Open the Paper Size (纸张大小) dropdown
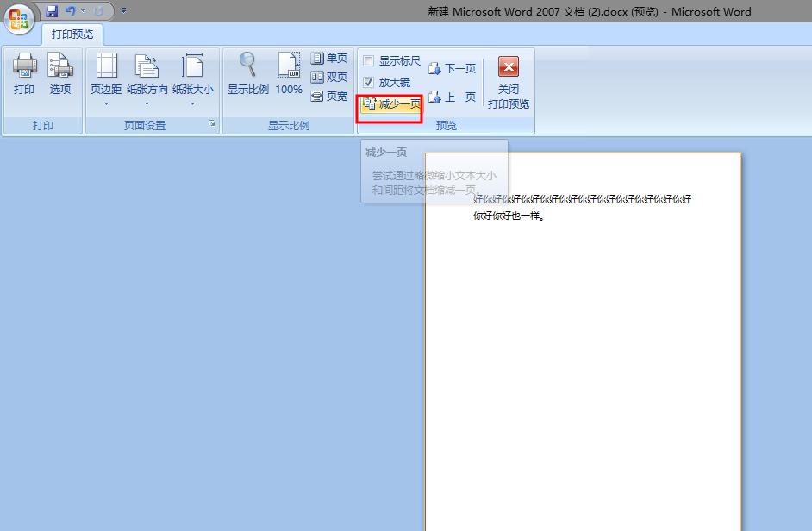The width and height of the screenshot is (812, 531). pyautogui.click(x=193, y=76)
